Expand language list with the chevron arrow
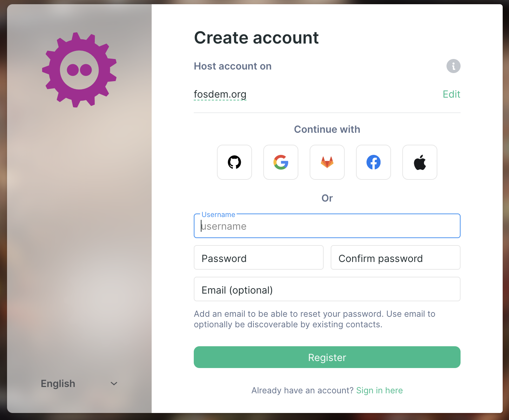This screenshot has height=420, width=509. 114,383
